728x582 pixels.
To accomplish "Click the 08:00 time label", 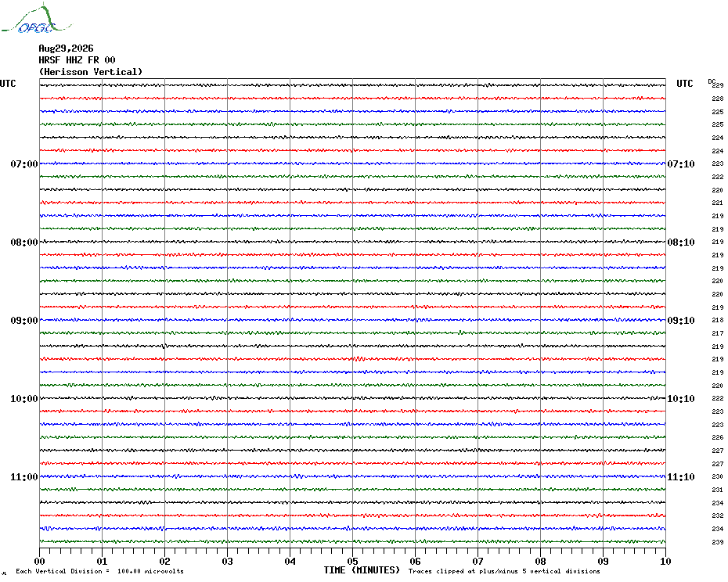I will coord(24,242).
